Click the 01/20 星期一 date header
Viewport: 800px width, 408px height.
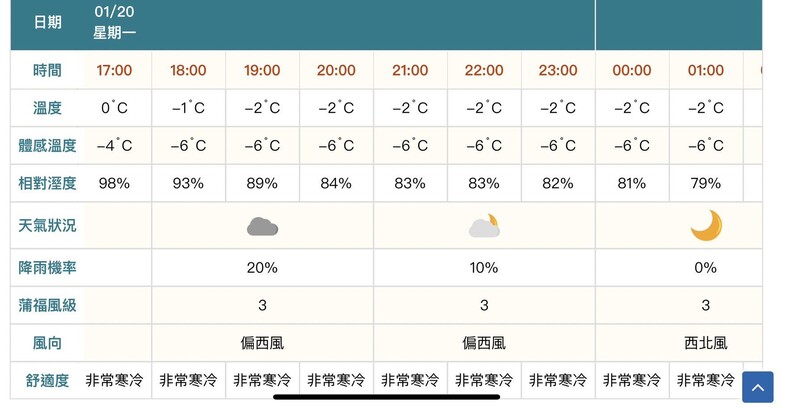pyautogui.click(x=114, y=22)
